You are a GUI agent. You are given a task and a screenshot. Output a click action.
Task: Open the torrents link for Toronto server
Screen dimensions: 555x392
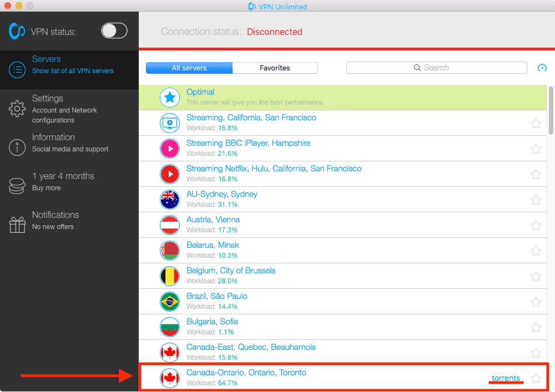[506, 378]
